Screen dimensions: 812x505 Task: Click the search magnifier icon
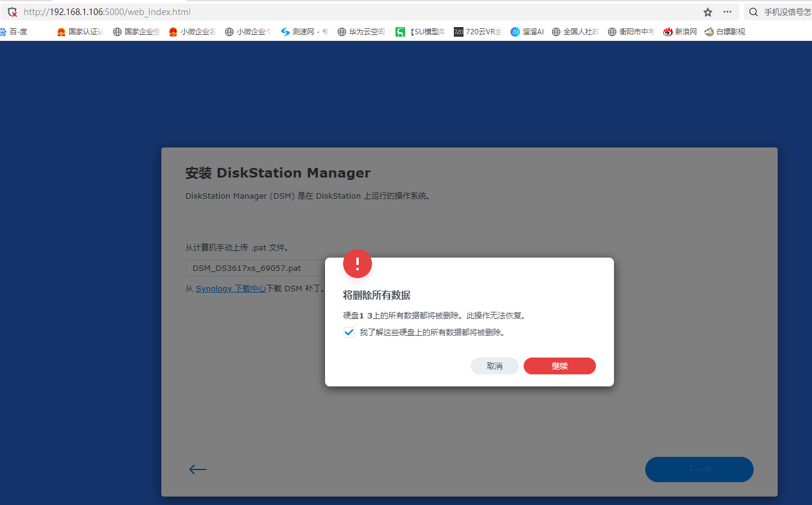(753, 12)
